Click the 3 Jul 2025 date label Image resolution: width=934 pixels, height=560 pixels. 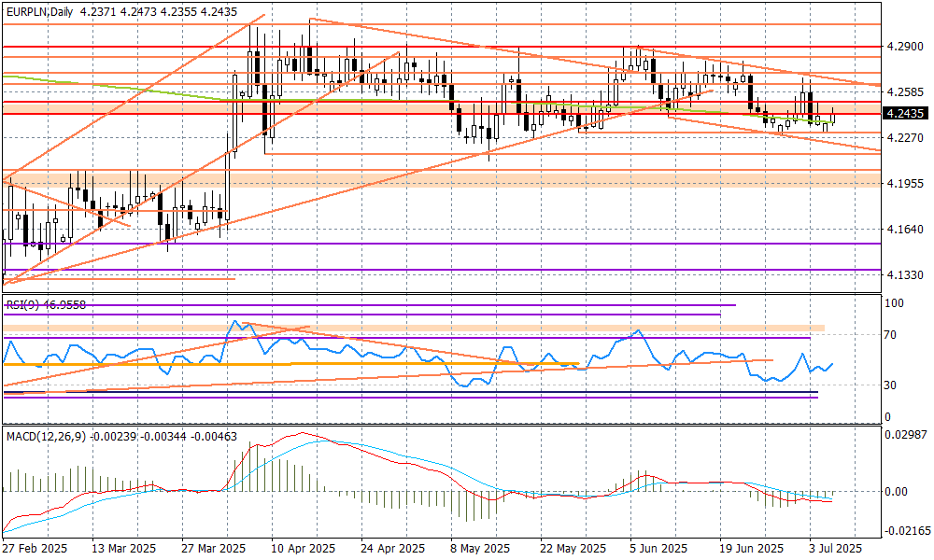pos(836,549)
